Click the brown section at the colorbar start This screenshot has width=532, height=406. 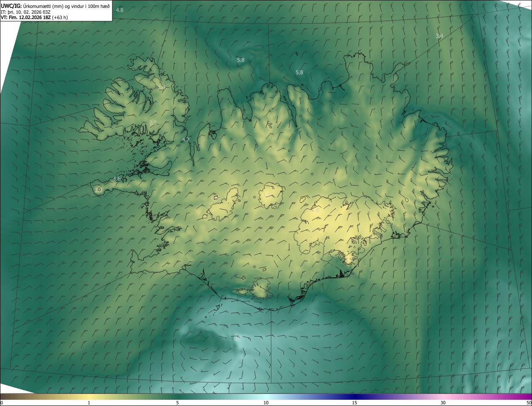pyautogui.click(x=12, y=396)
